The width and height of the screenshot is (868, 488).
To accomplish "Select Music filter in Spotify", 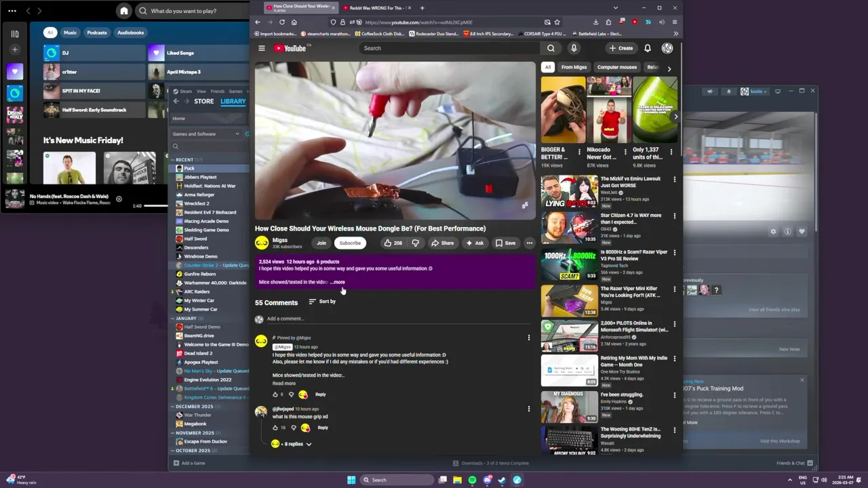I will [70, 33].
